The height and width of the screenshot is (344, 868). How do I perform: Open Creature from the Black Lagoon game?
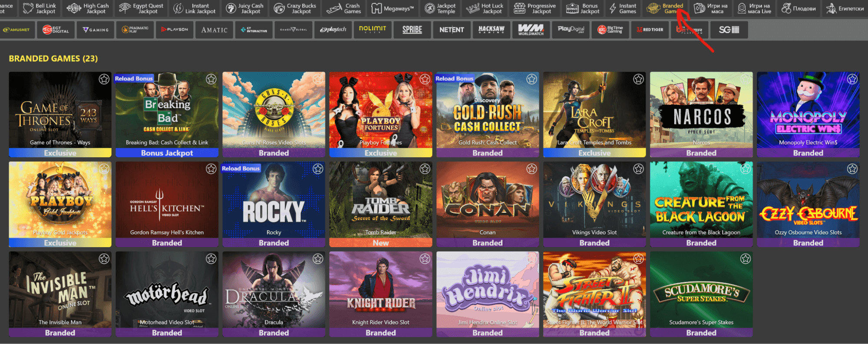[x=701, y=204]
